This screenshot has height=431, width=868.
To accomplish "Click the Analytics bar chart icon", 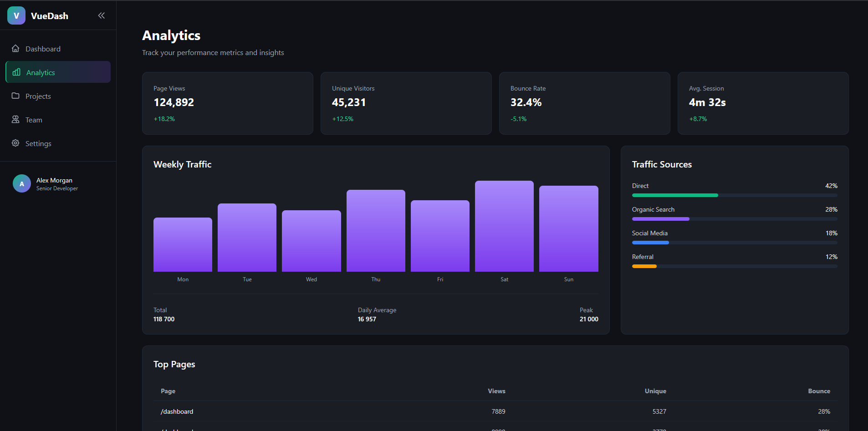I will point(16,72).
